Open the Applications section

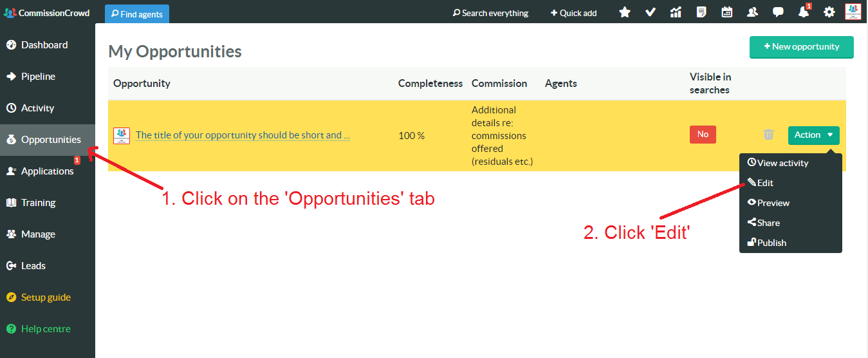(x=48, y=171)
